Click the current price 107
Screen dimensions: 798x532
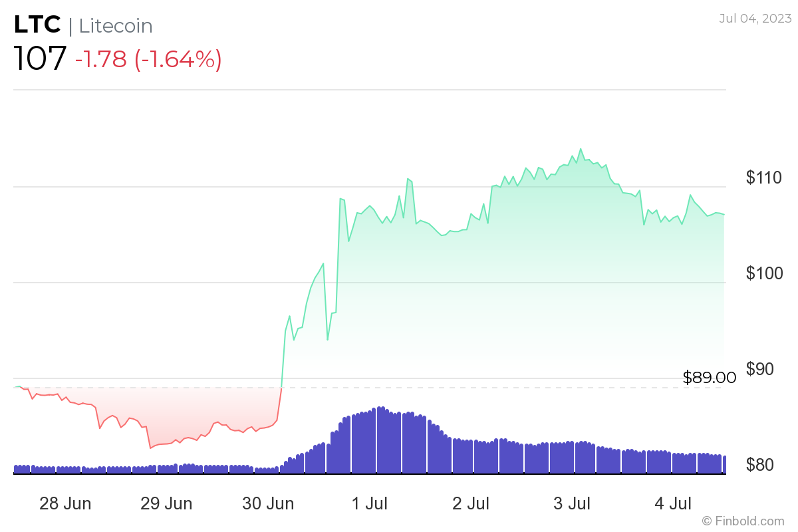(x=41, y=59)
